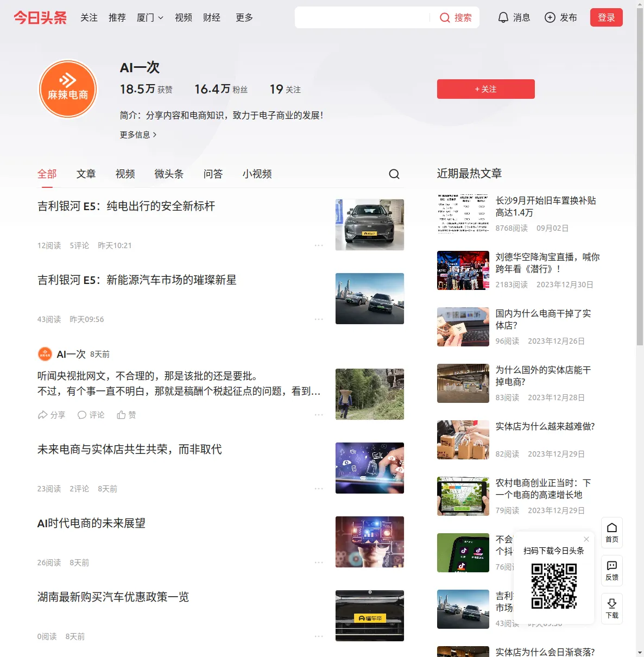Open article AI时代电商的未来展望
The height and width of the screenshot is (657, 644).
coord(91,523)
